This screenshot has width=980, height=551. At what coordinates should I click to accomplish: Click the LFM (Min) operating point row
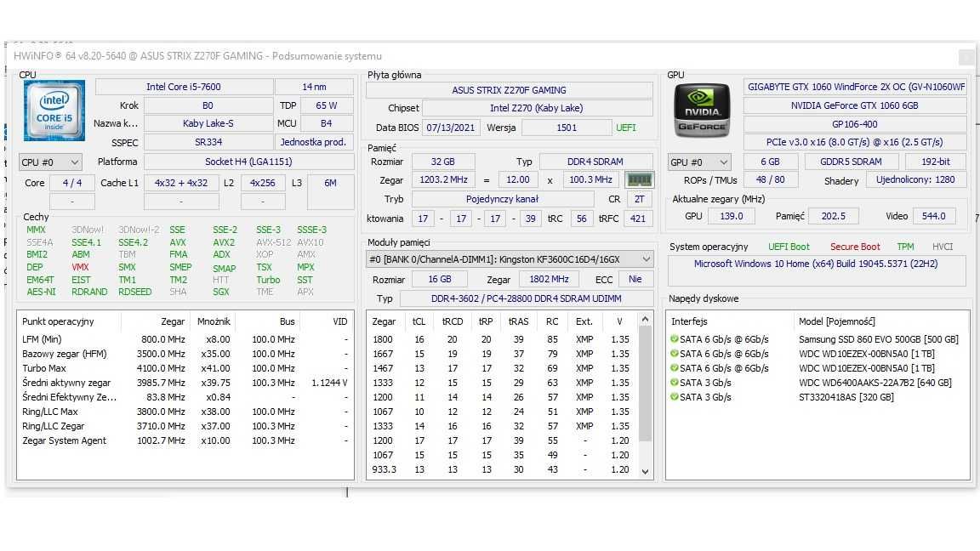coord(185,339)
